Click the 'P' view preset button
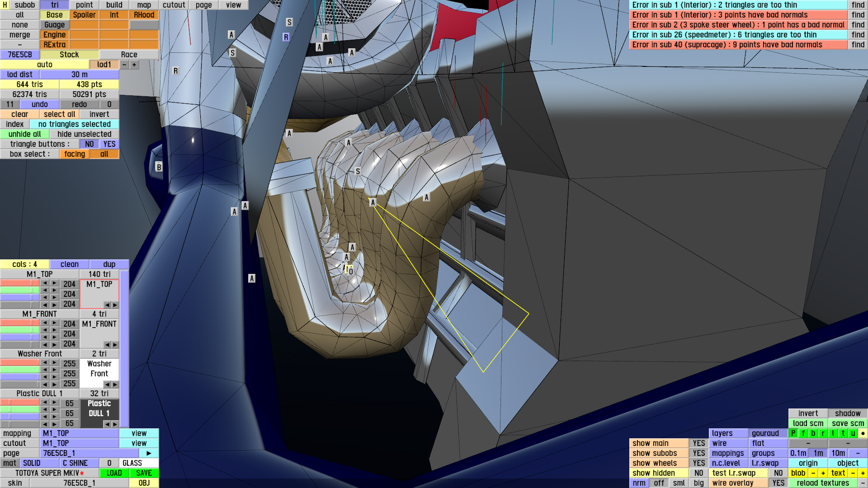 pos(793,433)
